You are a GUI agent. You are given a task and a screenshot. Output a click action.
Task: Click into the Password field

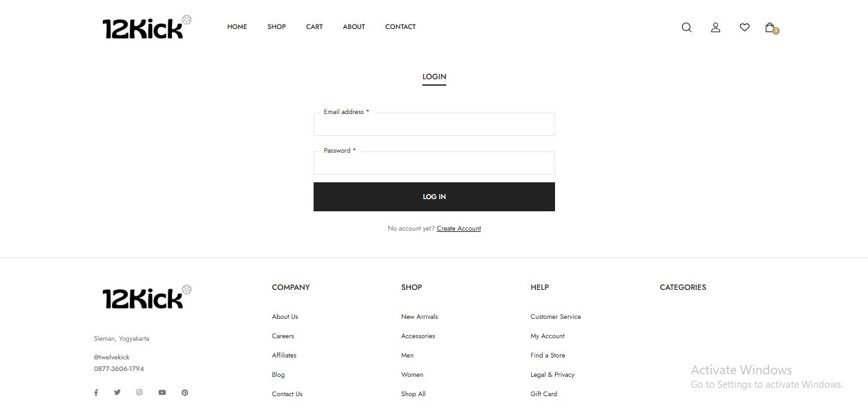coord(434,164)
